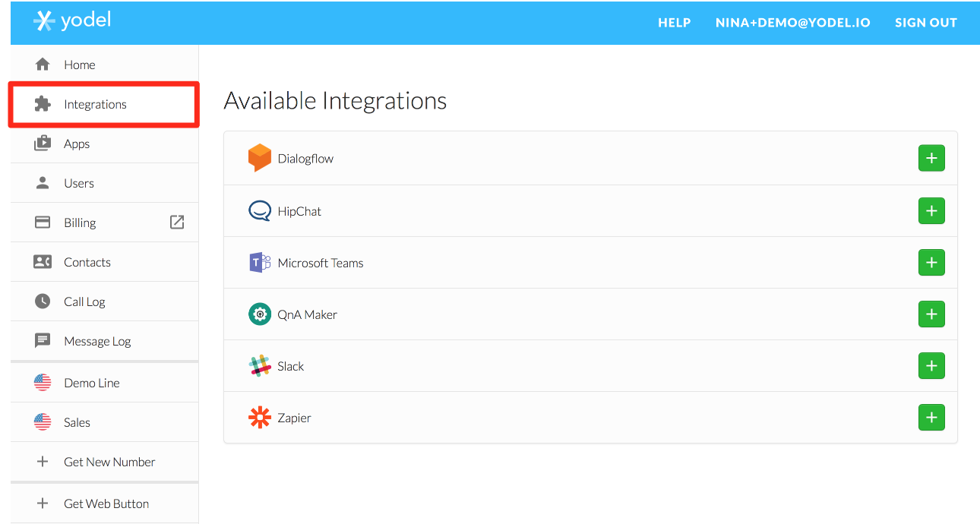The height and width of the screenshot is (524, 980).
Task: Click the Contacts card icon
Action: point(43,262)
